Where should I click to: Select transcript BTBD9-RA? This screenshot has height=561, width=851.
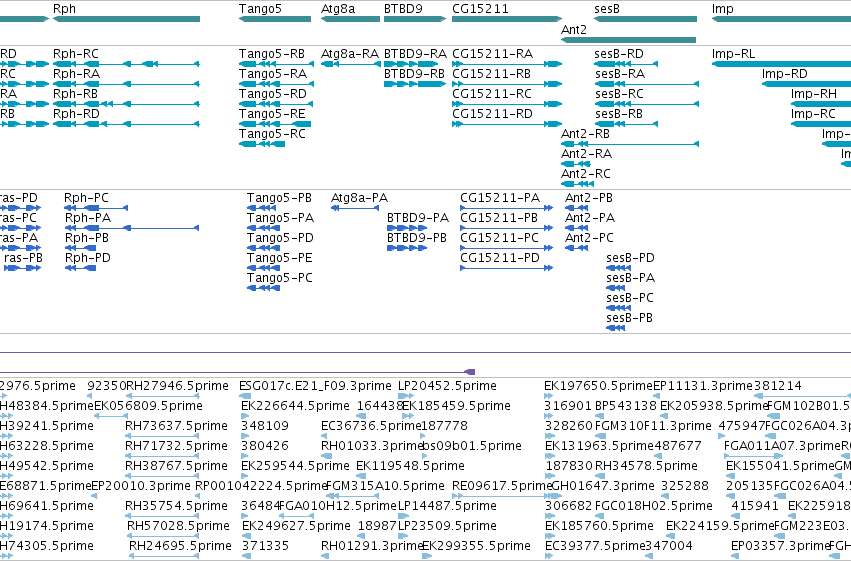click(411, 64)
